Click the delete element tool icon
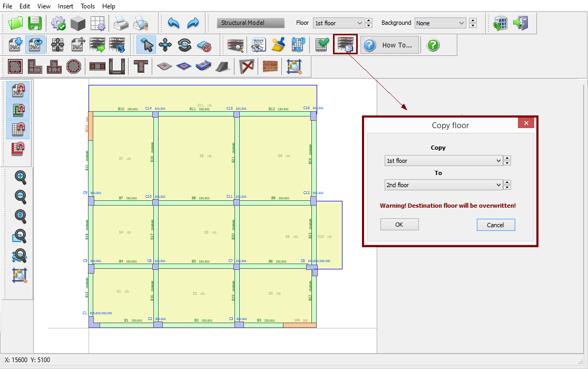The width and height of the screenshot is (588, 369). 204,45
